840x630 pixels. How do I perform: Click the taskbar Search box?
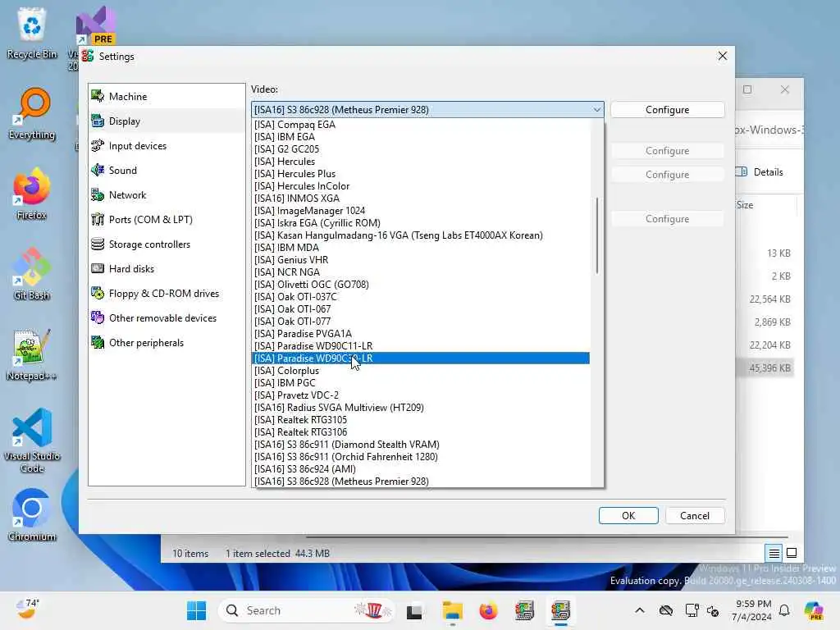point(307,610)
